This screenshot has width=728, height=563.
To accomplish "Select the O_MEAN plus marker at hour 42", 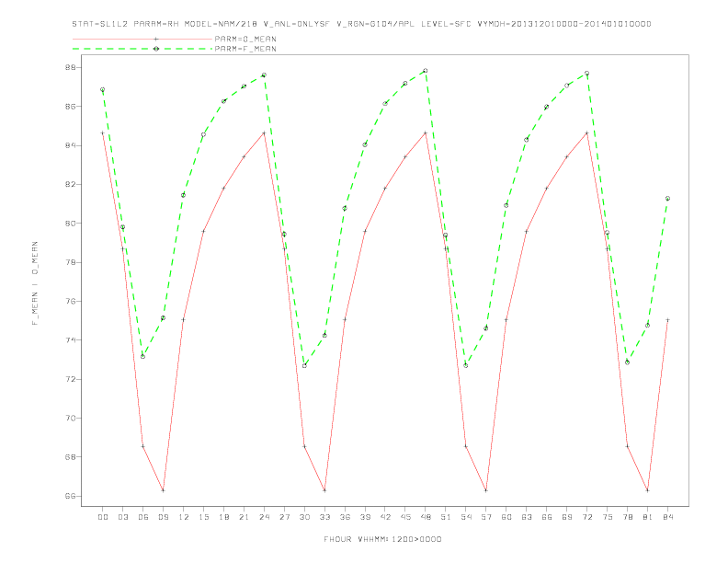I will (385, 189).
